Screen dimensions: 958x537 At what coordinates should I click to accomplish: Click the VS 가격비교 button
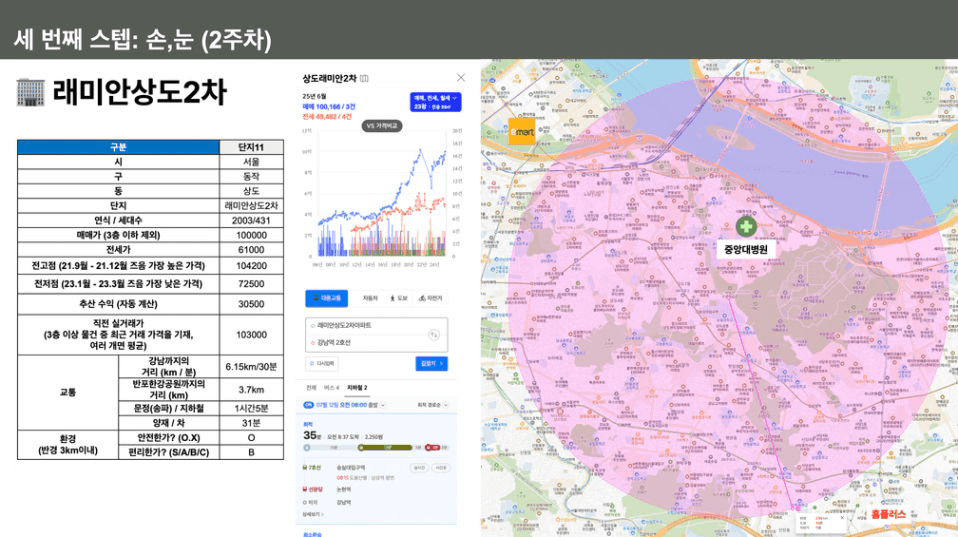tap(382, 126)
